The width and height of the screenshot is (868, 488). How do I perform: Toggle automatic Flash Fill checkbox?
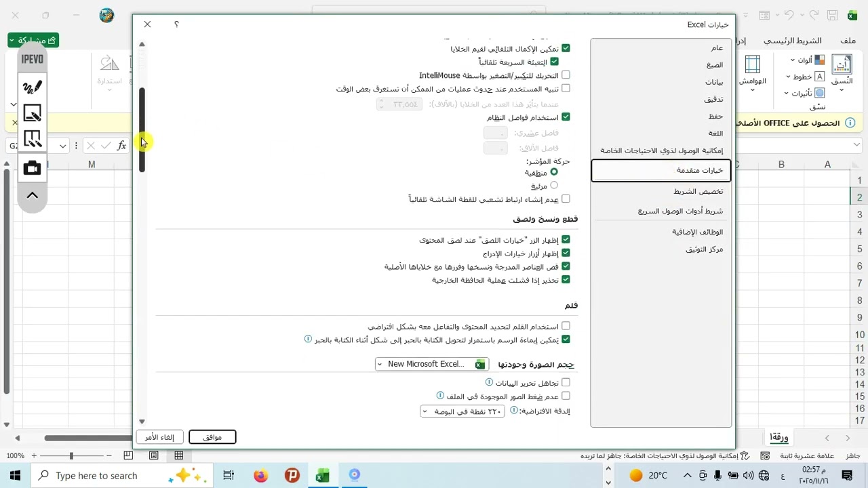pos(554,62)
